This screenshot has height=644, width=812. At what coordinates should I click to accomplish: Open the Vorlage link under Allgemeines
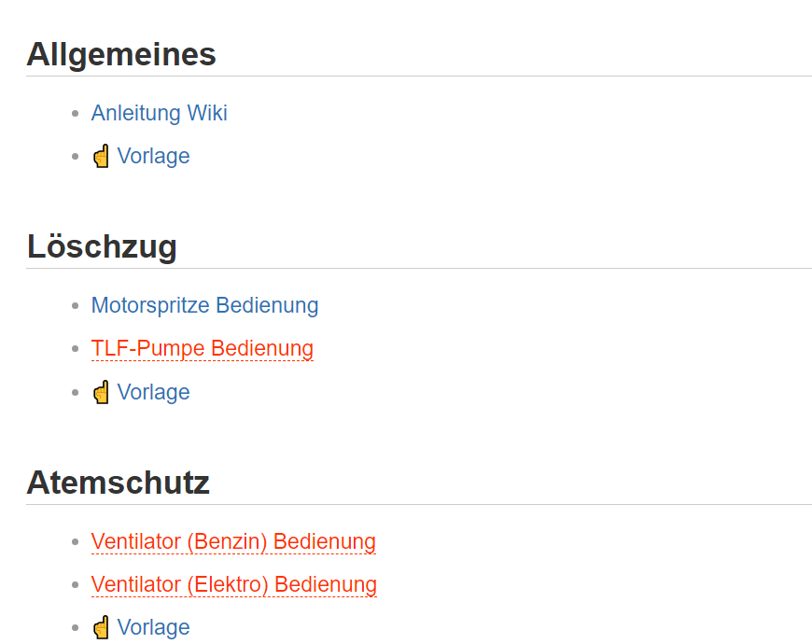click(x=153, y=156)
